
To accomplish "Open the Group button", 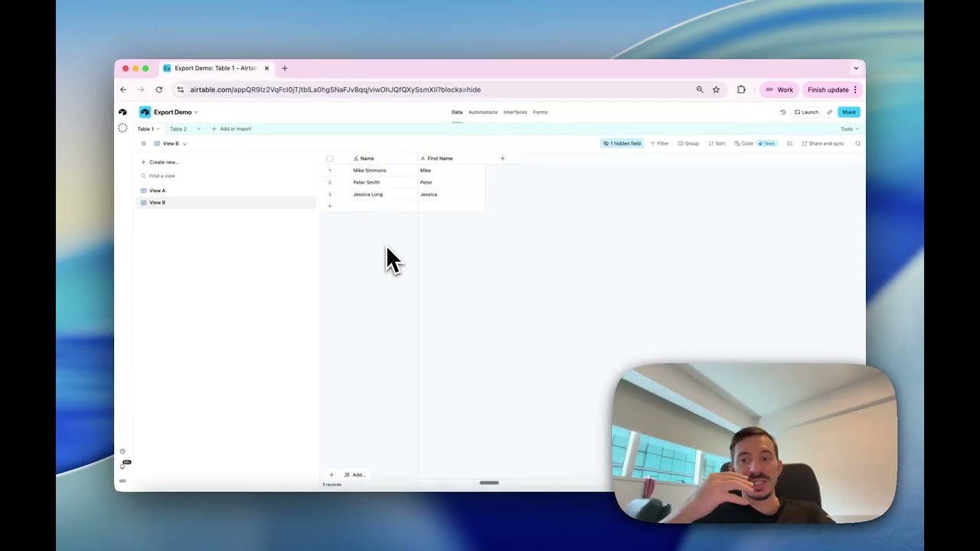I will (688, 143).
